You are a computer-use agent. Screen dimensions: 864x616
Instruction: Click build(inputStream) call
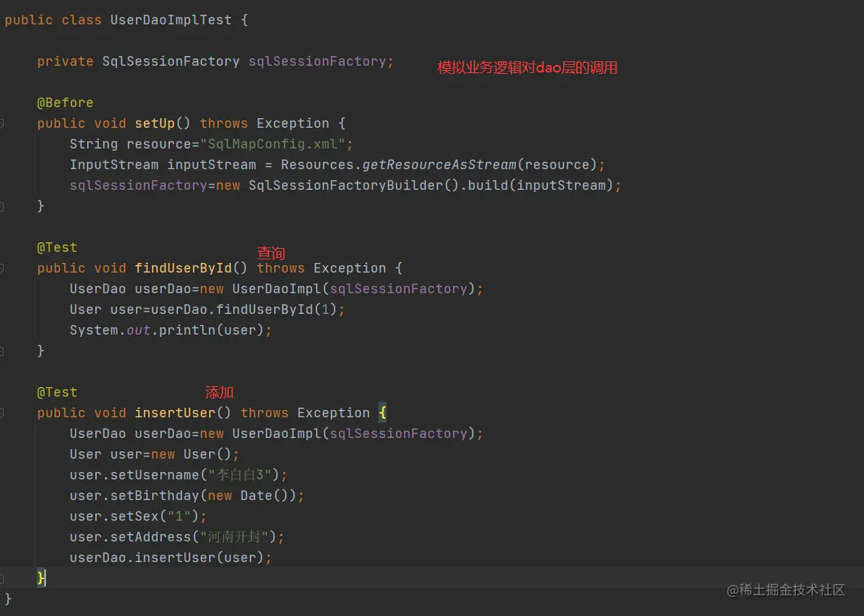541,185
